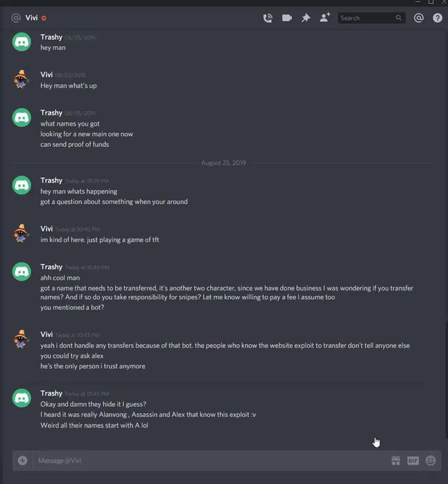The image size is (448, 484).
Task: Click the Search box
Action: [x=371, y=18]
